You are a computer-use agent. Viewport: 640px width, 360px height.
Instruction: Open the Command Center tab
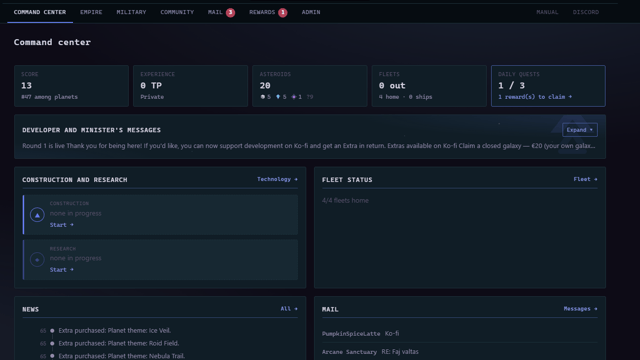tap(40, 12)
